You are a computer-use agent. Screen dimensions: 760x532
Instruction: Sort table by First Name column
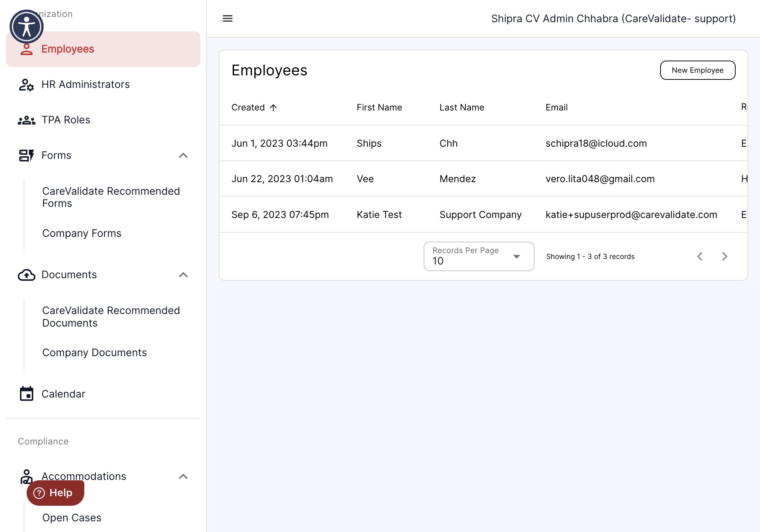[x=379, y=108]
